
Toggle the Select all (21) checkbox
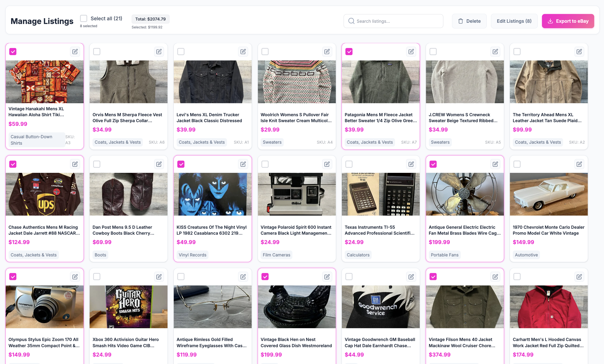[84, 19]
